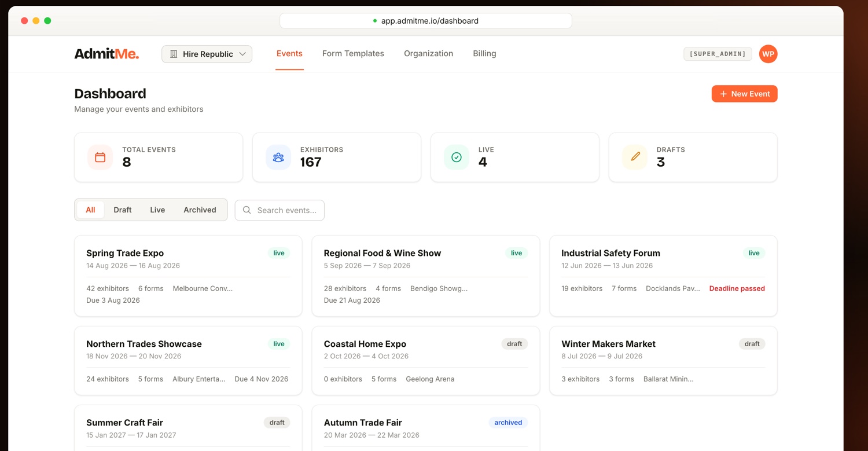Open the Autumn Trade Fair event
This screenshot has height=451, width=868.
click(x=426, y=428)
